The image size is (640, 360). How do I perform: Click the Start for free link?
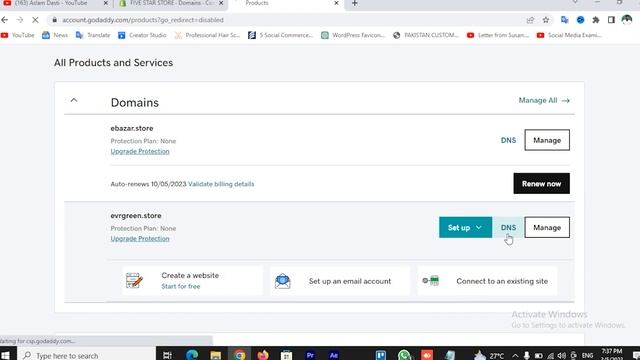180,287
